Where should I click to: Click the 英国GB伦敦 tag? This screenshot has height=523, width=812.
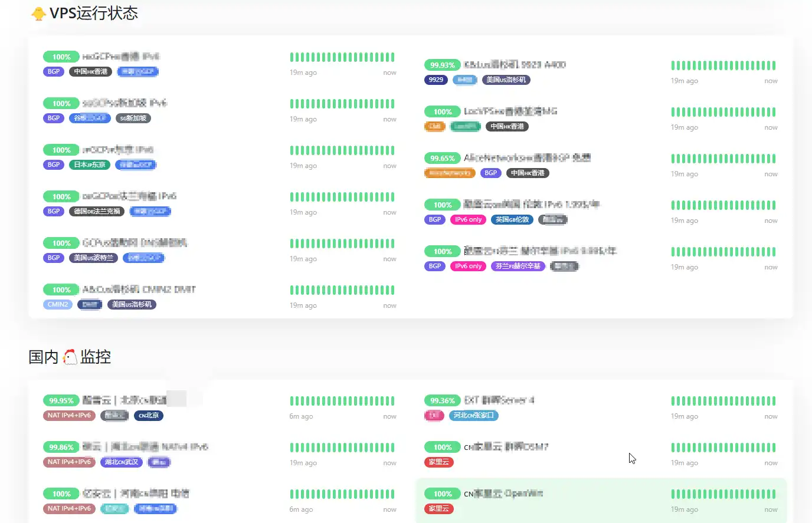point(512,219)
